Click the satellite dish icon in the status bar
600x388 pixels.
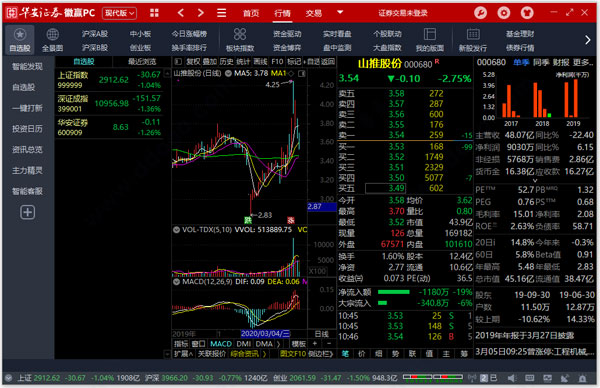pyautogui.click(x=565, y=378)
